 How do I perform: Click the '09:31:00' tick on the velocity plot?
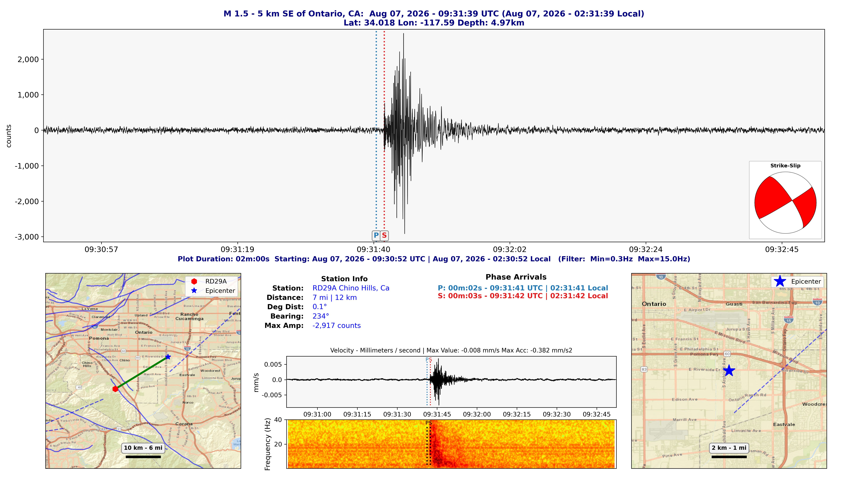317,414
